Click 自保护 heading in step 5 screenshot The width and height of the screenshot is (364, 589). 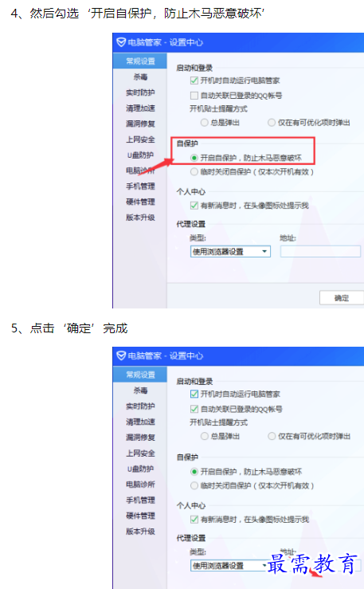[187, 457]
